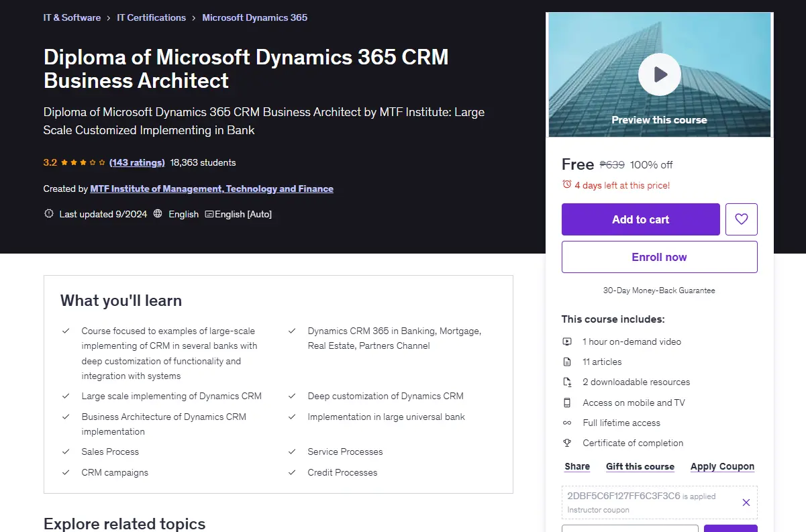Click the course title heading
This screenshot has height=532, width=806.
click(246, 68)
